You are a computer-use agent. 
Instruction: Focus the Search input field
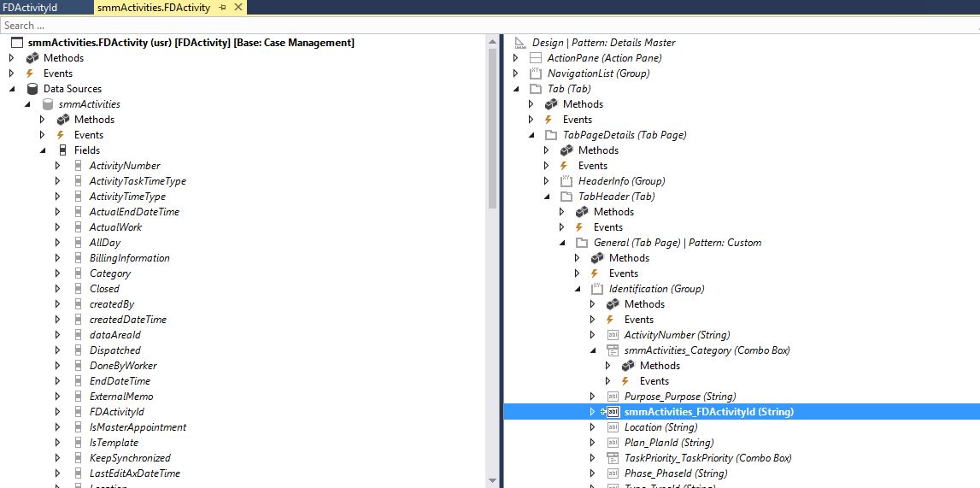pyautogui.click(x=490, y=26)
